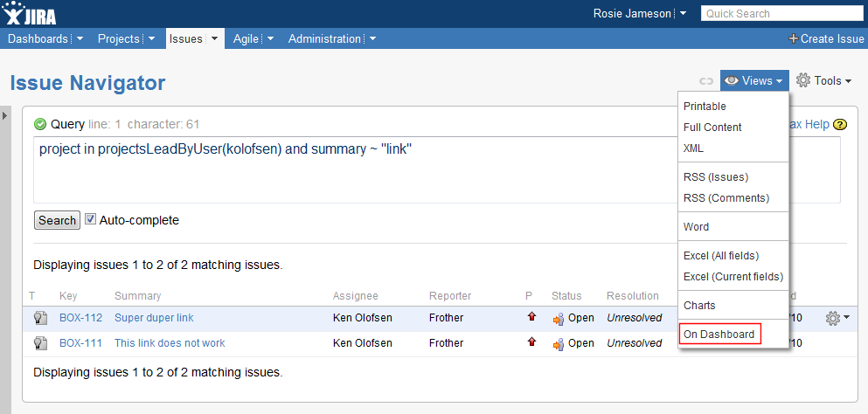This screenshot has width=868, height=414.
Task: Open This link does not work summary
Action: tap(170, 342)
